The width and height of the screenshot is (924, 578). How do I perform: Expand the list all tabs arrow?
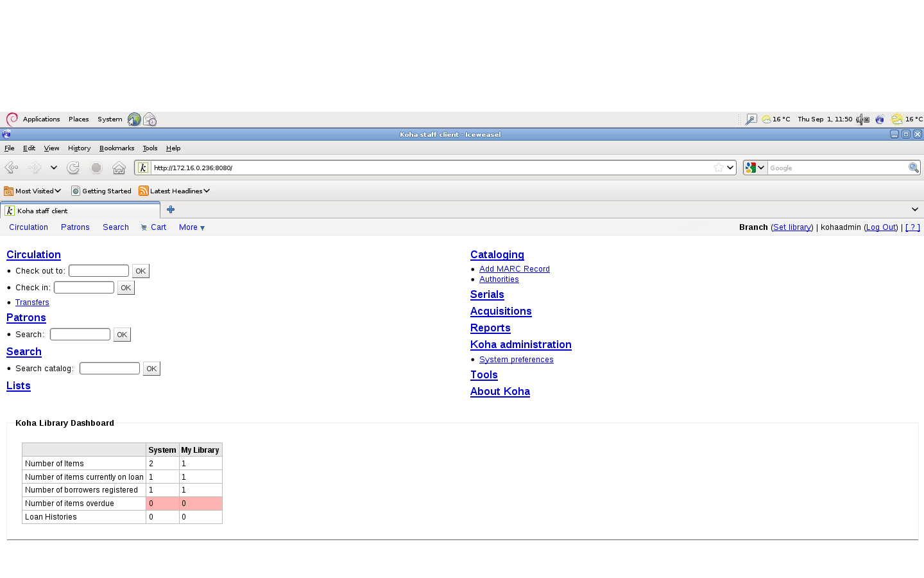point(914,209)
